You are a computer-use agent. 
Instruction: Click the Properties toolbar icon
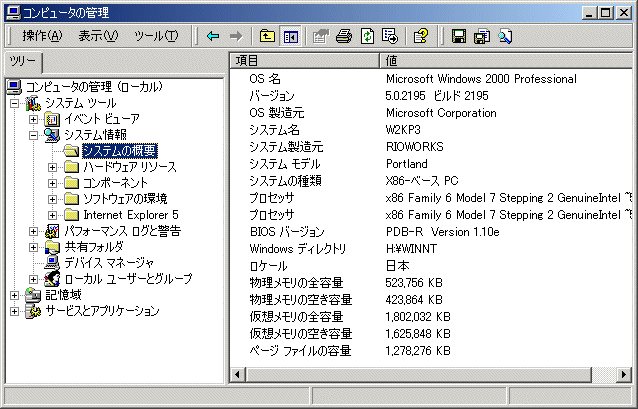pos(321,36)
